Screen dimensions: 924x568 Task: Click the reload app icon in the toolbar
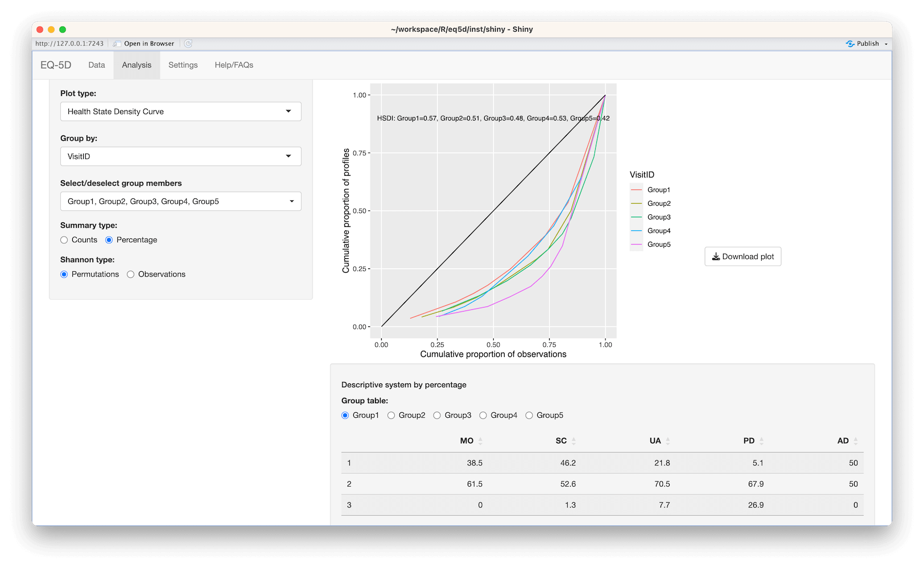(188, 43)
